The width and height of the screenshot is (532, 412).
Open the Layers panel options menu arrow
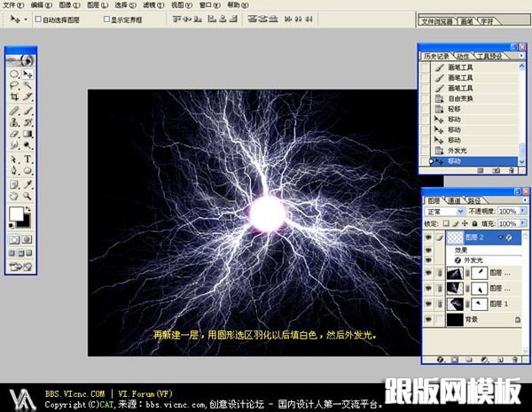(x=525, y=200)
